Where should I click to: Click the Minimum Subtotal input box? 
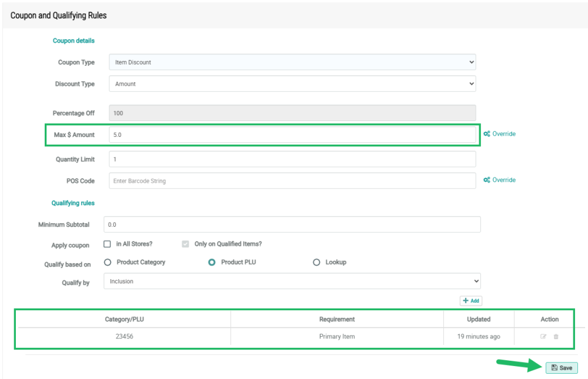[x=292, y=224]
